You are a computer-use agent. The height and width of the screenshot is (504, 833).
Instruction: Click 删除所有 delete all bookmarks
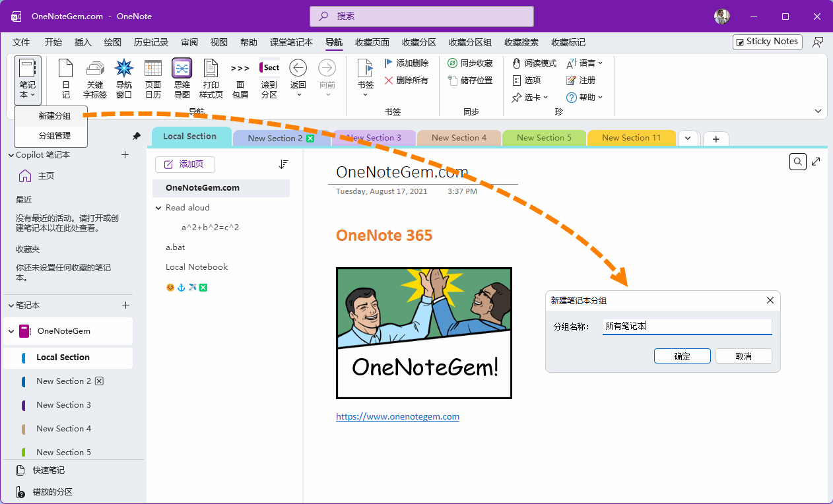[406, 80]
